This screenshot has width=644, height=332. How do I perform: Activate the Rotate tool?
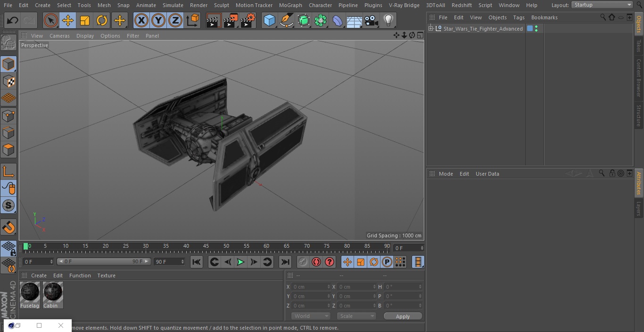[x=102, y=20]
